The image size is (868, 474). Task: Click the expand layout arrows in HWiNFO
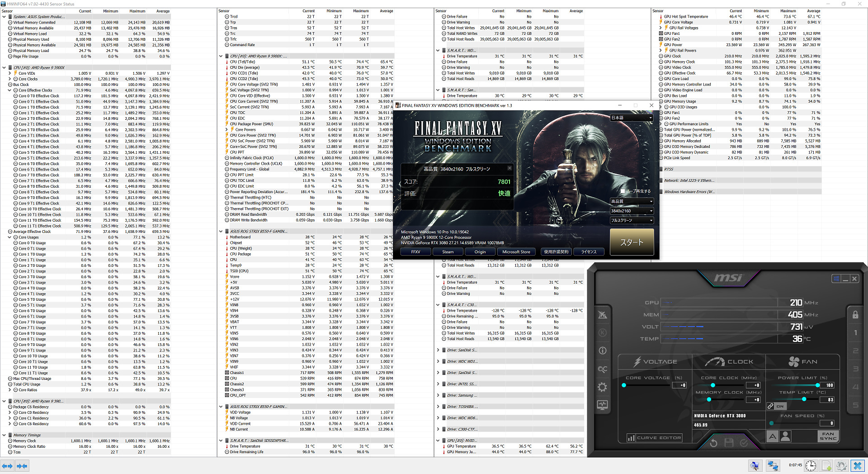point(7,465)
